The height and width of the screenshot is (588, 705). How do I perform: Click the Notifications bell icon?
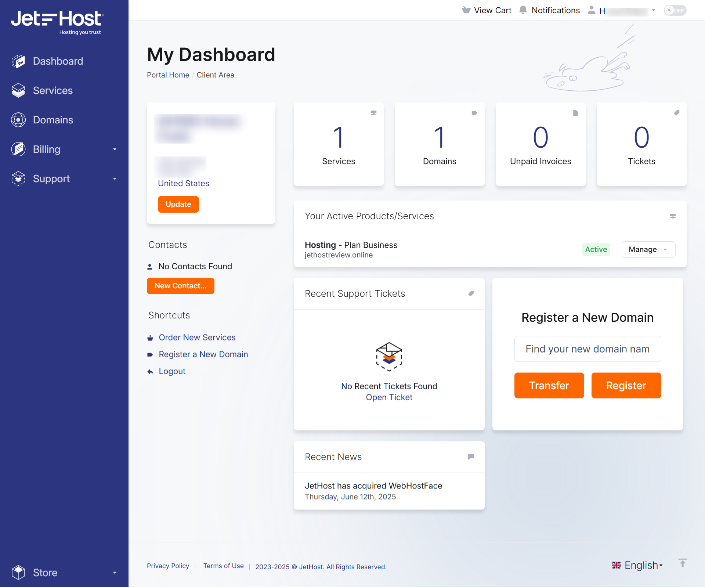523,10
